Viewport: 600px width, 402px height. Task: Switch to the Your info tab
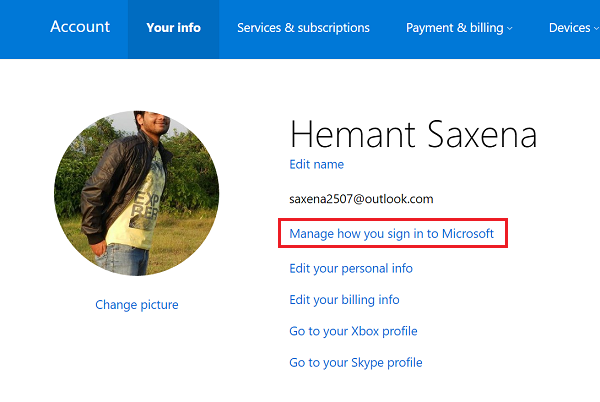pos(173,28)
